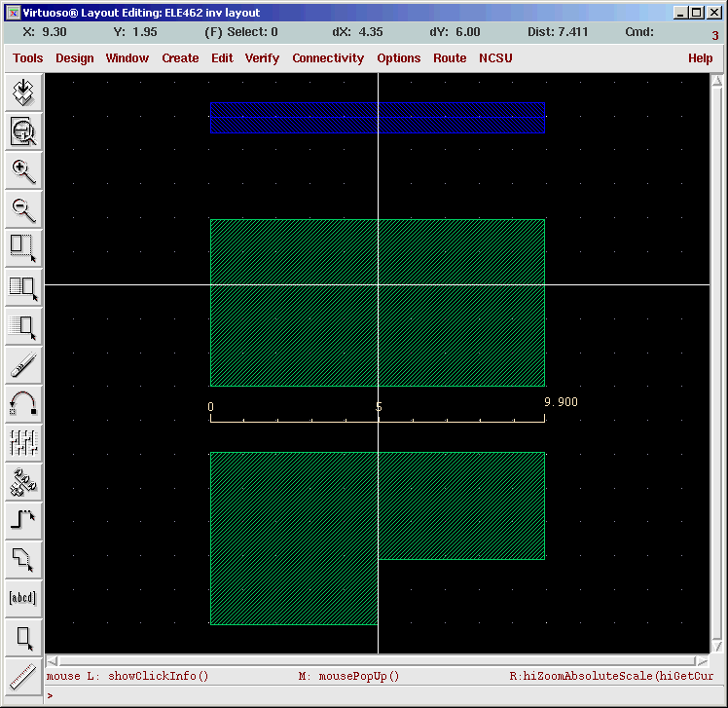Open the Properties sliders icon
Screen dimensions: 728x708
(x=23, y=443)
